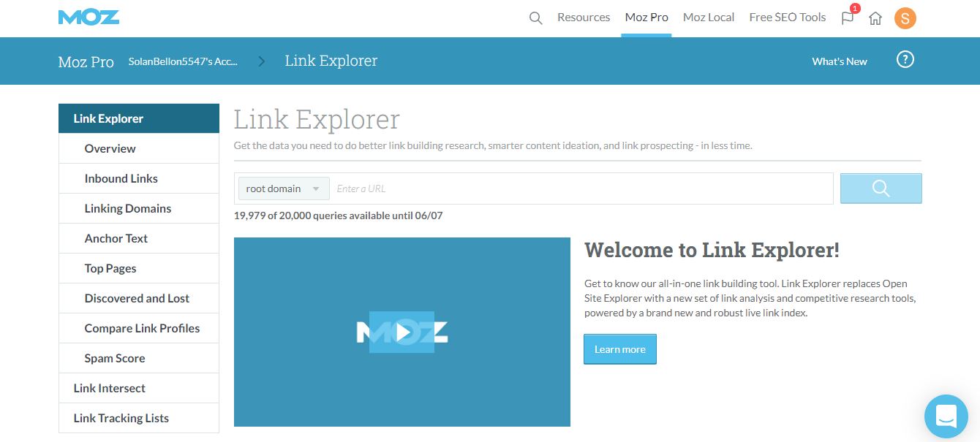Open Discovered and Lost in sidebar

pyautogui.click(x=139, y=298)
